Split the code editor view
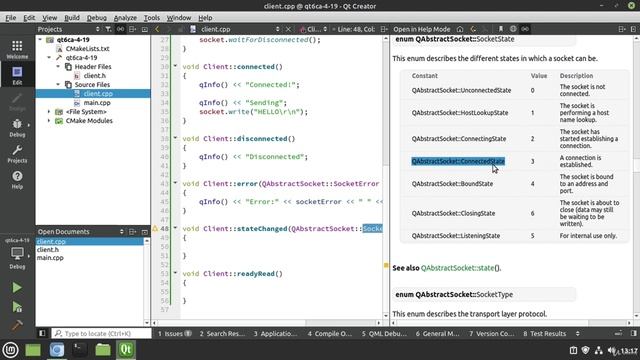The image size is (640, 360). pos(384,29)
